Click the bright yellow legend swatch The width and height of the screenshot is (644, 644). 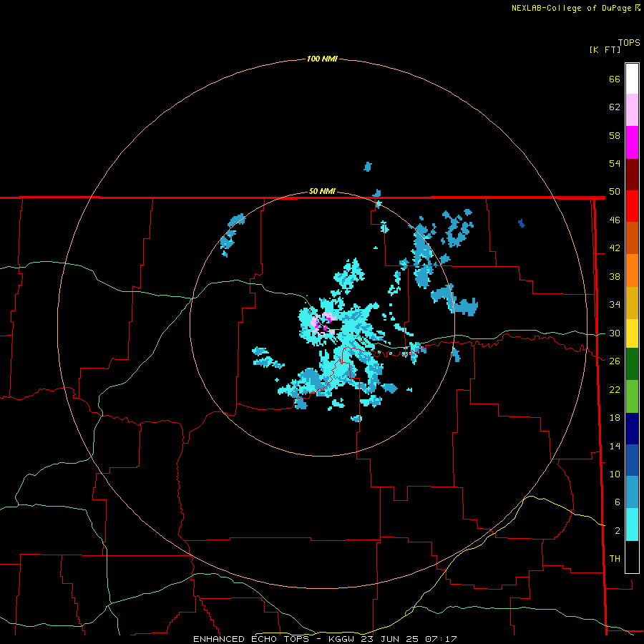click(x=632, y=333)
